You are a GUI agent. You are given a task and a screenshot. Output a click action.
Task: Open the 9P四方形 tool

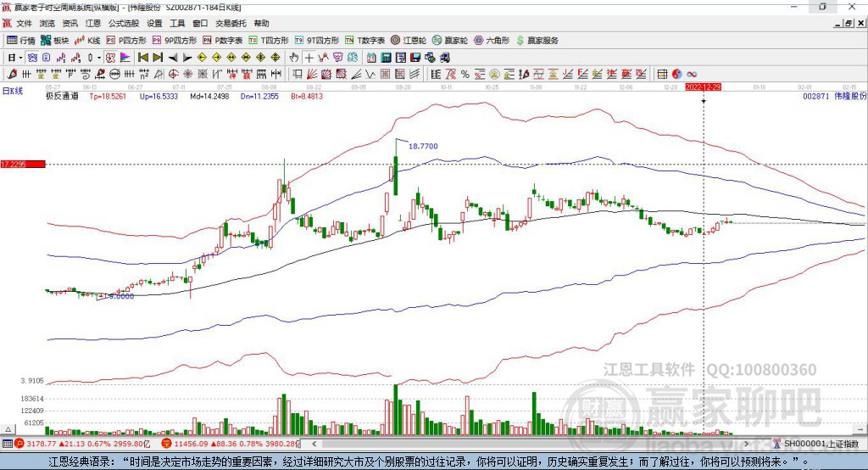[x=175, y=41]
